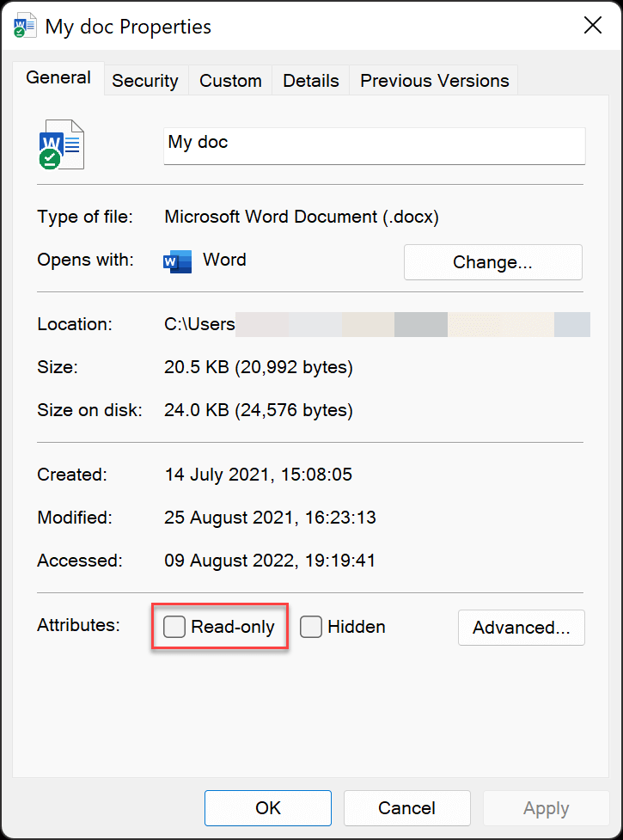
Task: Click the 'Word' program name text
Action: click(224, 260)
